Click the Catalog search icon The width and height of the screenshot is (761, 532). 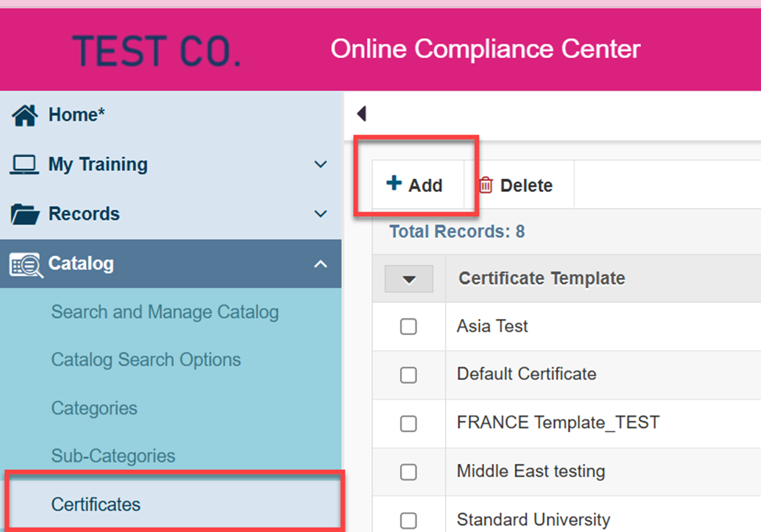click(26, 264)
